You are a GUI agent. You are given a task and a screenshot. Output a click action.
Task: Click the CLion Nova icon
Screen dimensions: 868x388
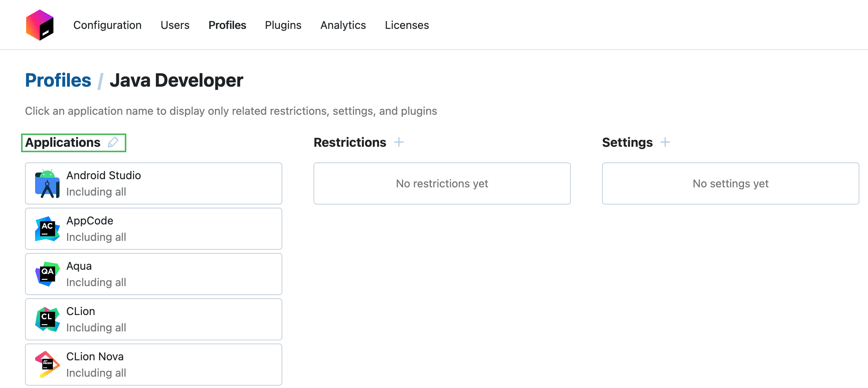click(48, 365)
